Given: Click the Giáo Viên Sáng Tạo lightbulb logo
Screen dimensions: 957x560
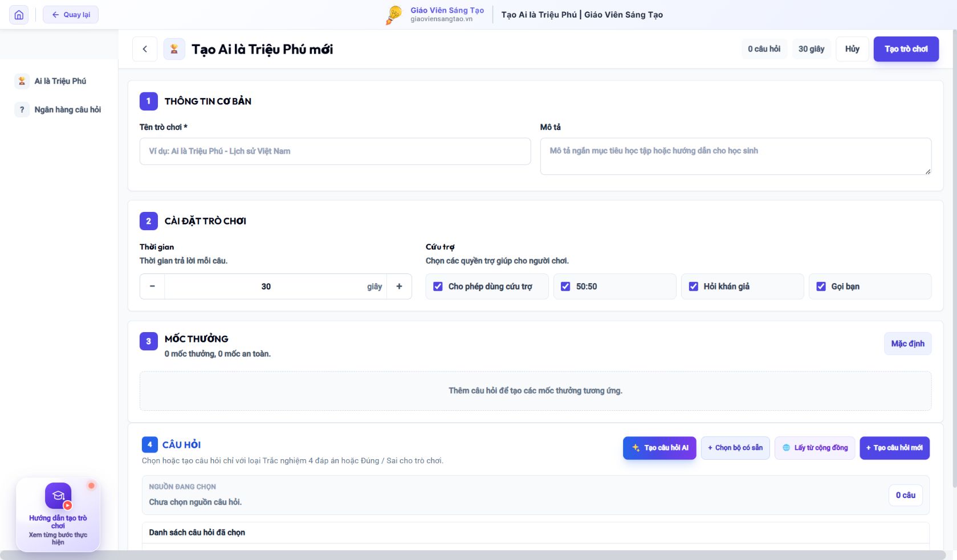Looking at the screenshot, I should point(394,15).
